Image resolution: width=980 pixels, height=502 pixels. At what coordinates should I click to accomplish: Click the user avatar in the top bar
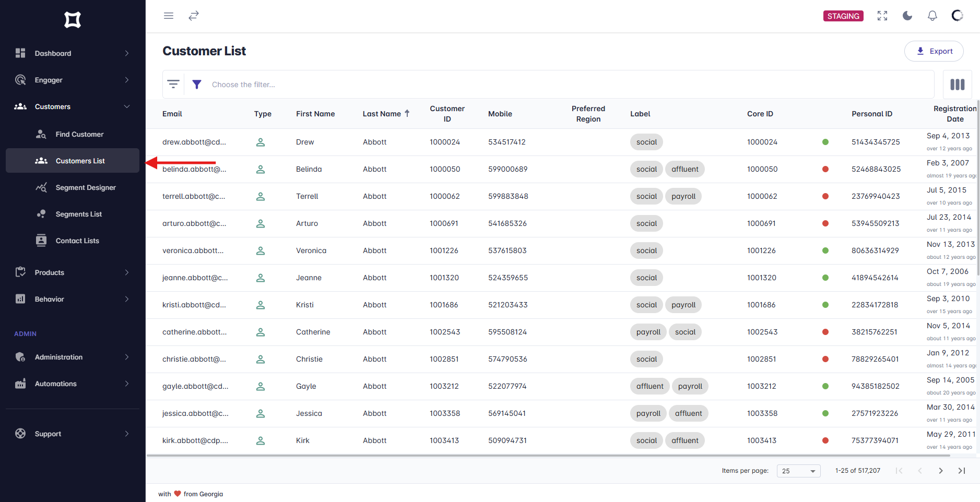point(957,16)
